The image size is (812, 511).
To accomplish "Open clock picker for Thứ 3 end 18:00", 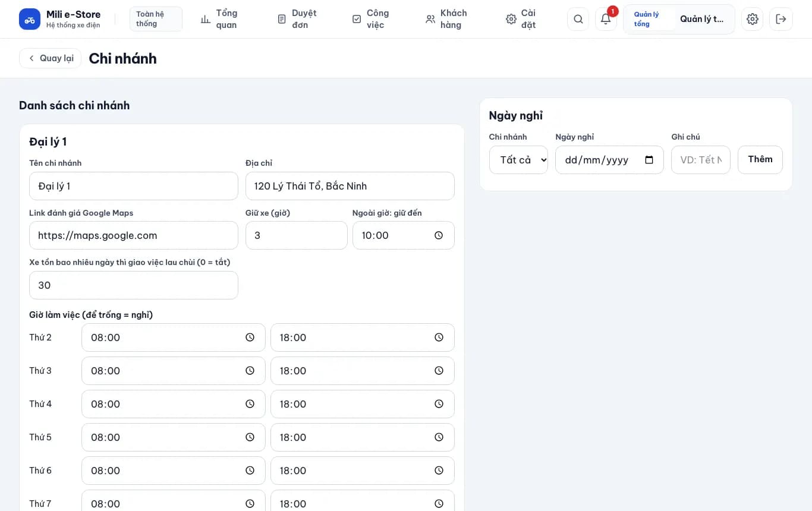I will click(439, 371).
